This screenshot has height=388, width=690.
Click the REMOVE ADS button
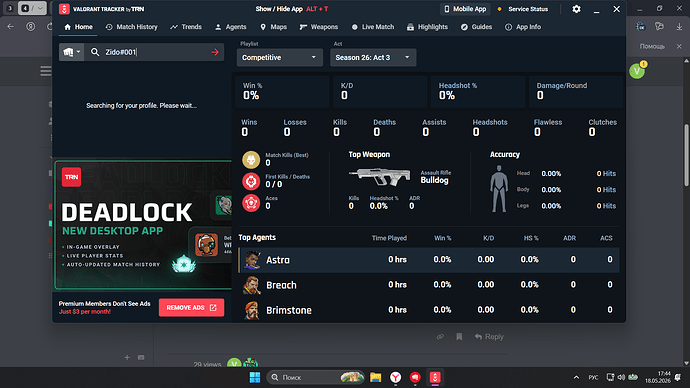click(191, 307)
